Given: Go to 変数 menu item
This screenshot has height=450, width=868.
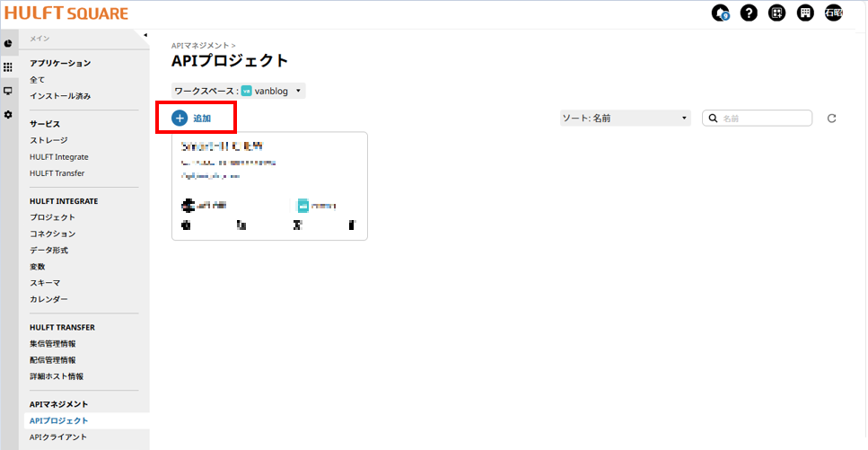Looking at the screenshot, I should pos(38,267).
